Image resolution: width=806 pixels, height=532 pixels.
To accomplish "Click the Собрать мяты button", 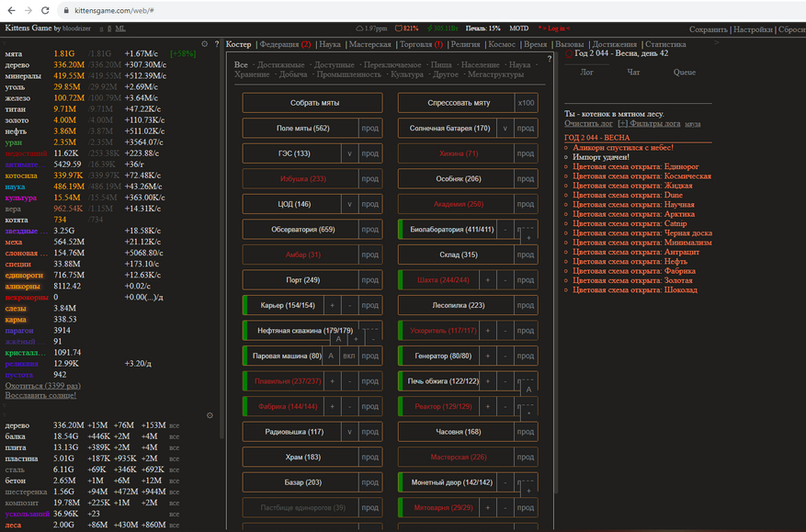I will pos(312,103).
